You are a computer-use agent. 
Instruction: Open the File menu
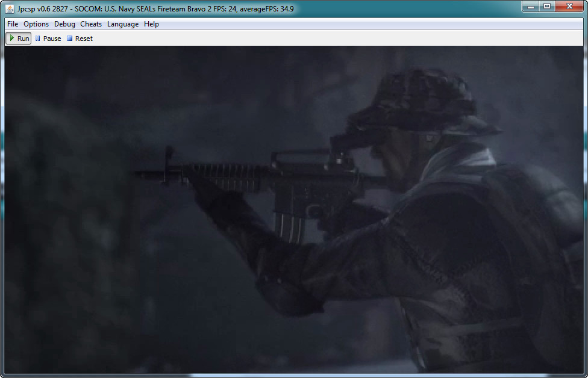13,24
